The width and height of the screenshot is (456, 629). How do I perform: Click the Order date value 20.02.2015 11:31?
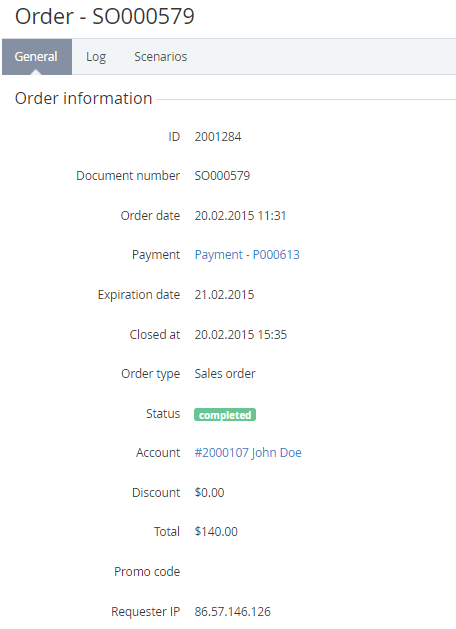(240, 215)
